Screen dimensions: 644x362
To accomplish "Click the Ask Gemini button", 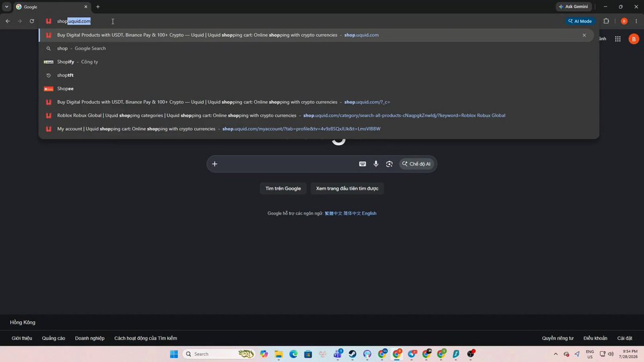I will click(574, 6).
